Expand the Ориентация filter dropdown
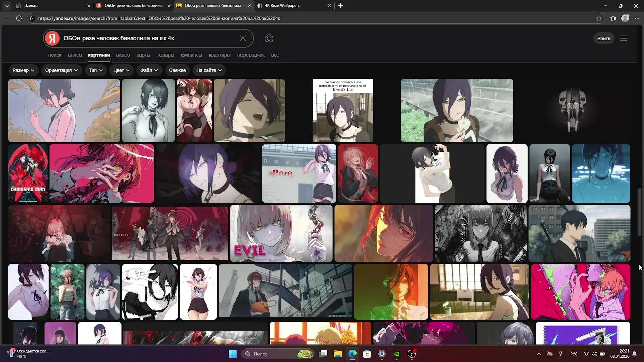The image size is (644, 362). click(62, 70)
